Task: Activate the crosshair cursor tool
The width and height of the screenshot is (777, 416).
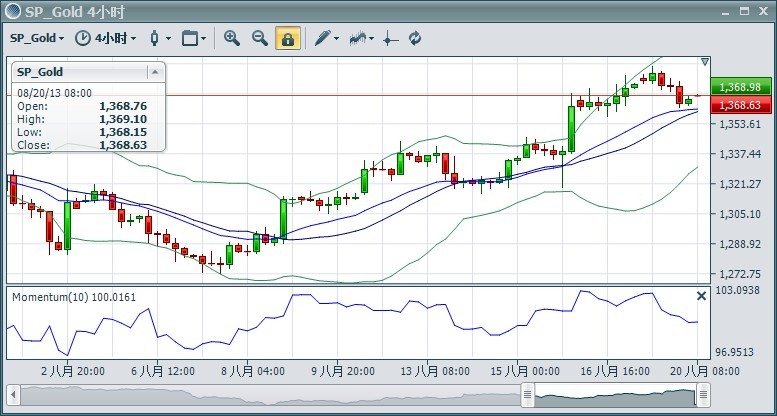Action: [390, 39]
